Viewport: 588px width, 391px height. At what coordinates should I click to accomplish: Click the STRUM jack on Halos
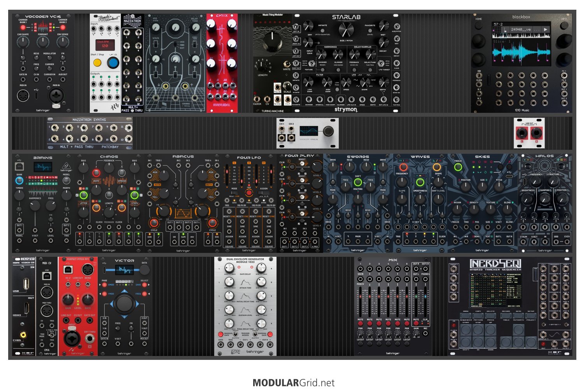(x=523, y=242)
